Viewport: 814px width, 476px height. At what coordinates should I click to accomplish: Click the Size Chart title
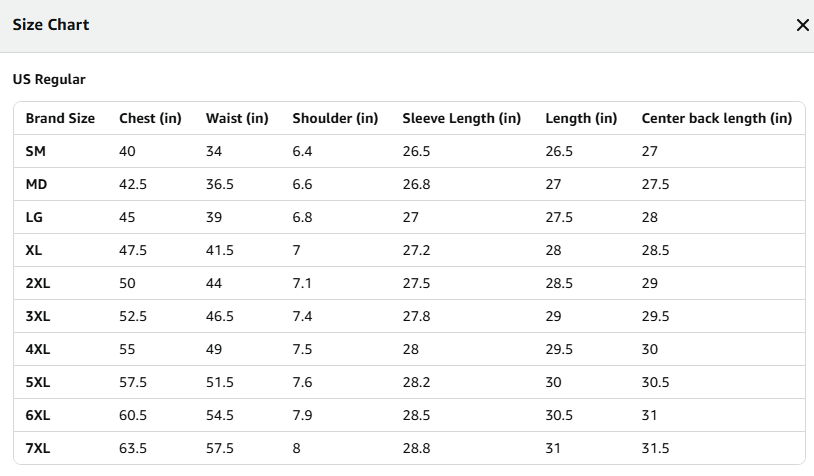pyautogui.click(x=51, y=25)
